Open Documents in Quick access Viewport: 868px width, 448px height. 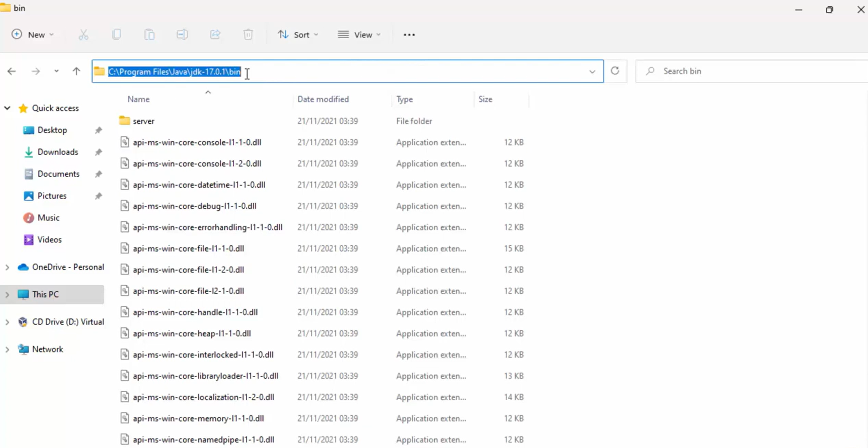[59, 174]
